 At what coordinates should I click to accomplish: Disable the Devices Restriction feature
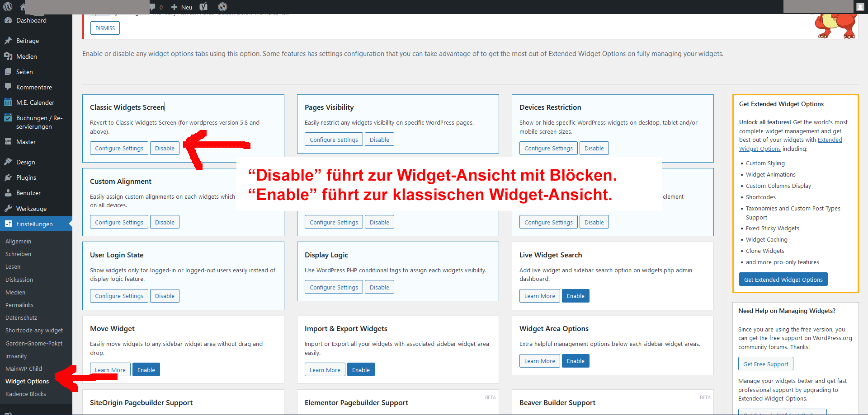594,148
